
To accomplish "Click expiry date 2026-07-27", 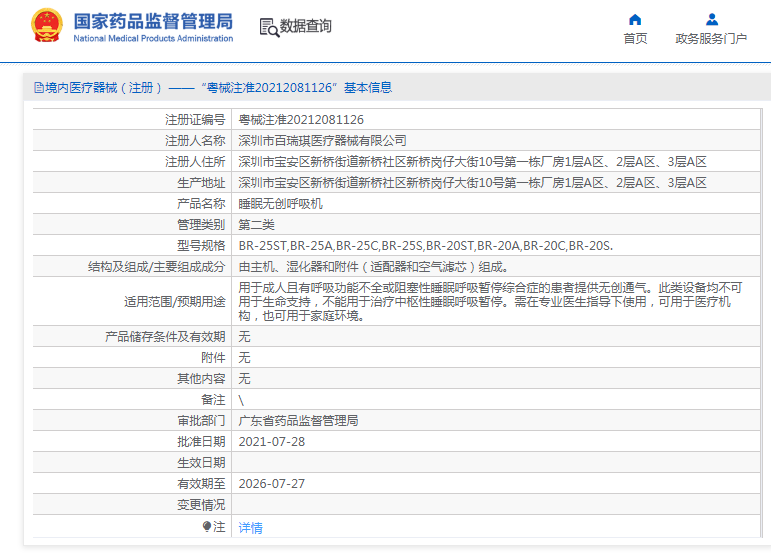I will pyautogui.click(x=271, y=483).
